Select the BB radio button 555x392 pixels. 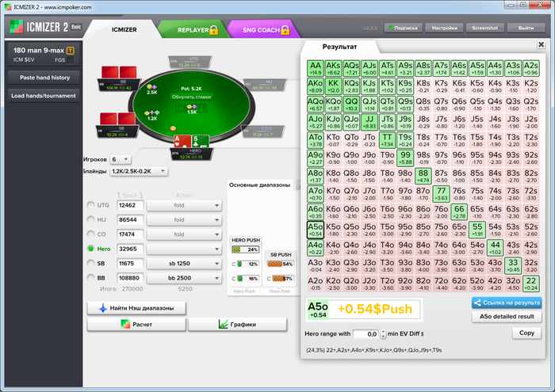coord(91,278)
